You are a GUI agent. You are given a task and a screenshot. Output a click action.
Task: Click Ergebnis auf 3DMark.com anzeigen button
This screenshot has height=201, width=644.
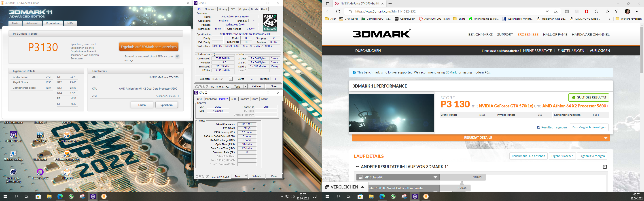coord(149,47)
